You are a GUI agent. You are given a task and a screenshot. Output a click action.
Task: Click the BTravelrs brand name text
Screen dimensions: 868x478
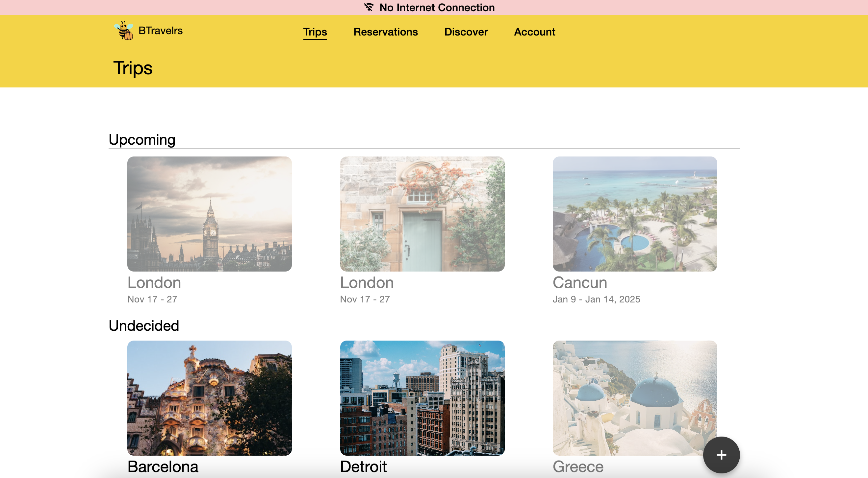(x=160, y=31)
